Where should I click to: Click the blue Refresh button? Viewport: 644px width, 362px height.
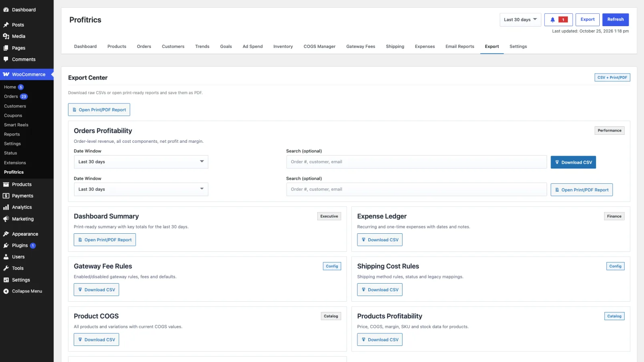615,20
